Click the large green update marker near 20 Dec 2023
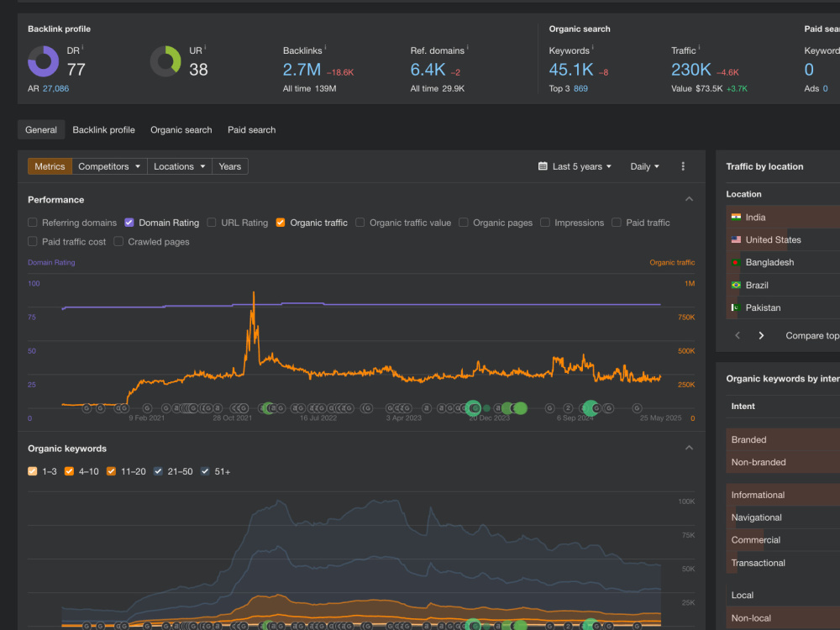This screenshot has height=630, width=840. (473, 408)
